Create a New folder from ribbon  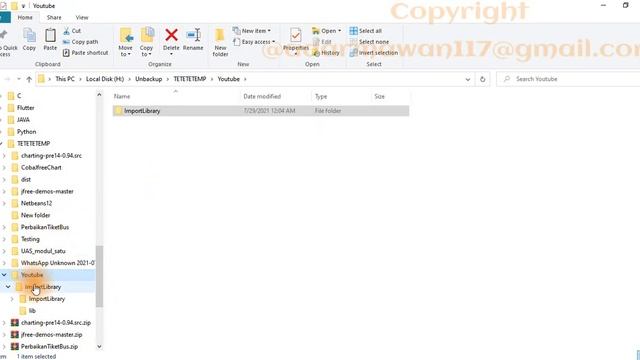(220, 42)
